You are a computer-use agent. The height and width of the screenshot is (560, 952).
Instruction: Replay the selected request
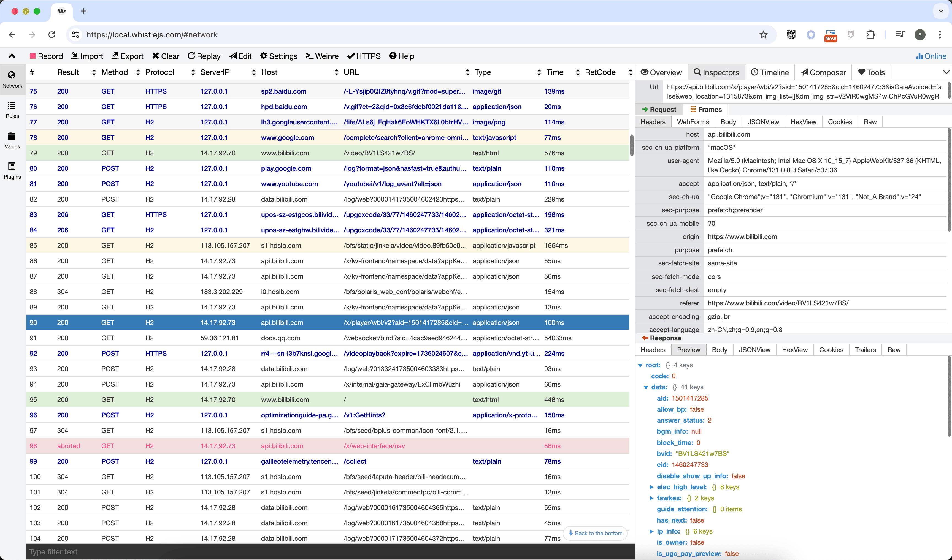tap(204, 56)
